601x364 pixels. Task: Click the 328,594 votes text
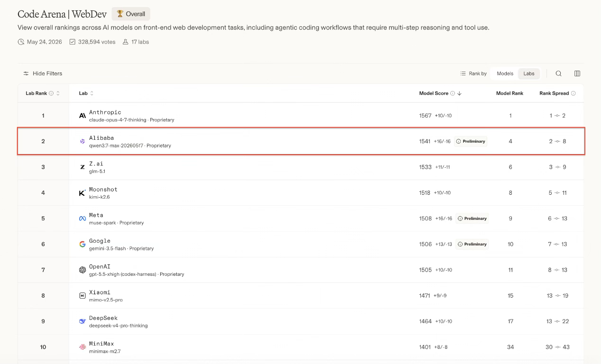coord(96,42)
